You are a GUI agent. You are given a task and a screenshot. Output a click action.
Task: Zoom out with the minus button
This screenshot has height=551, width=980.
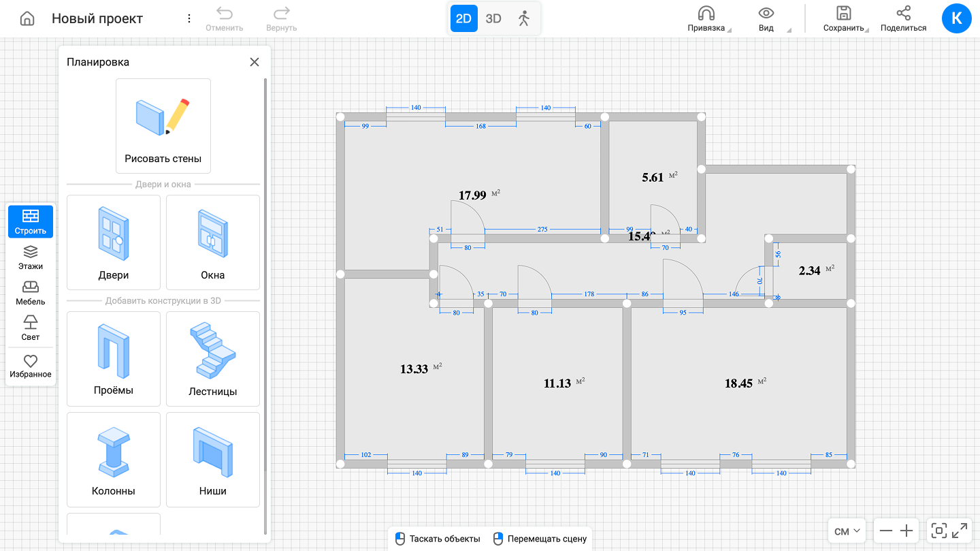886,531
